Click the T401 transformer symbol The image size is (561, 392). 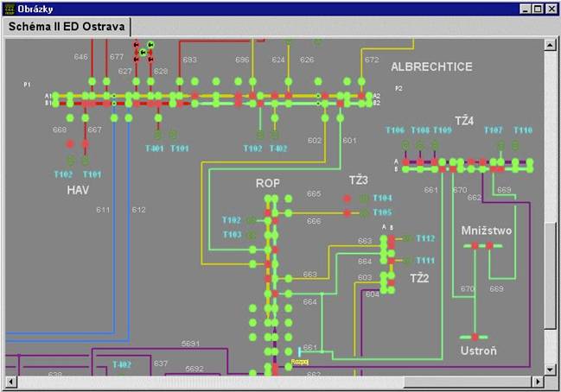point(158,135)
